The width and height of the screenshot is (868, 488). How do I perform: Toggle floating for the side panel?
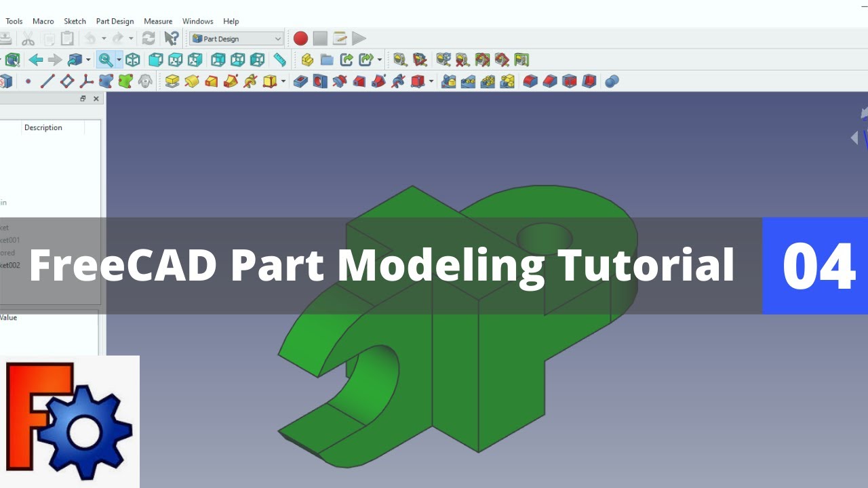(x=83, y=99)
